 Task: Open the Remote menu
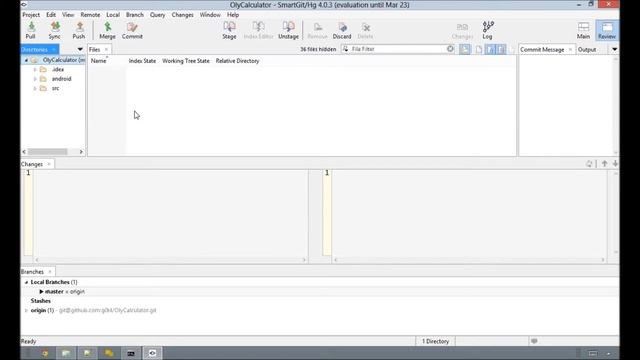90,15
